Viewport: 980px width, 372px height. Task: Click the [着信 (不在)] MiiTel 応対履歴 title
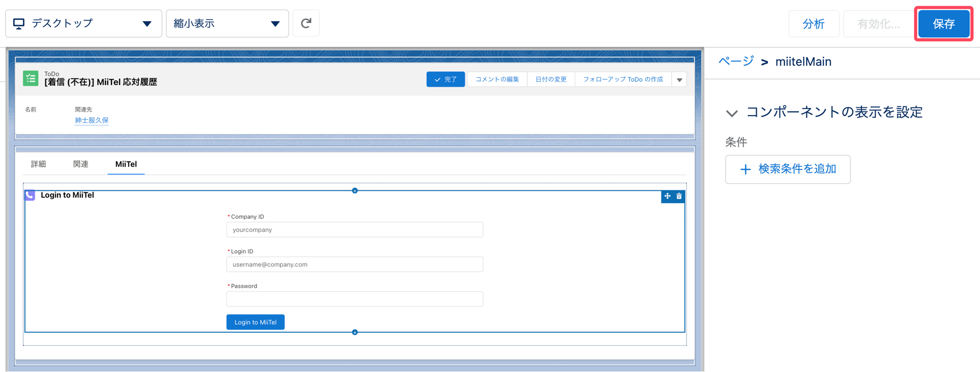click(x=100, y=82)
